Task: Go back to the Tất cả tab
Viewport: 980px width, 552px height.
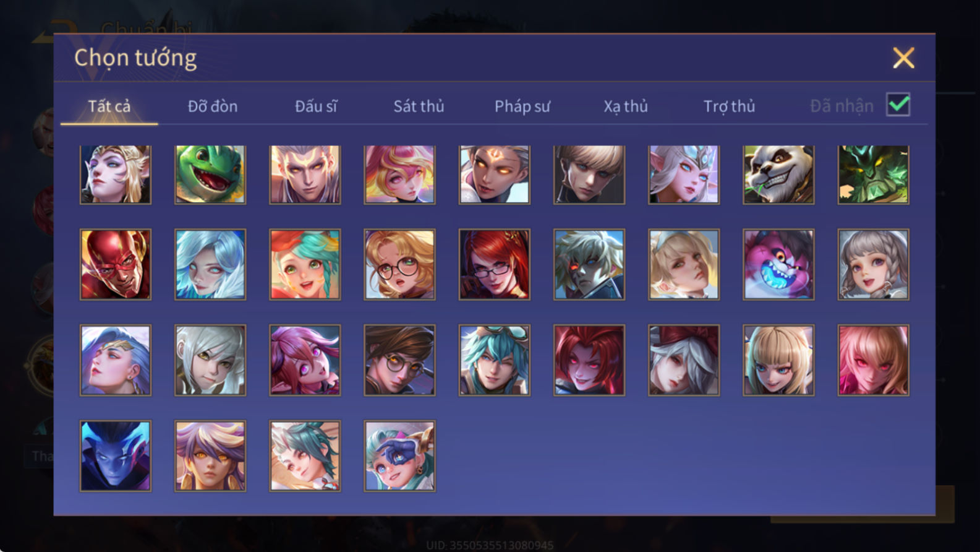Action: pyautogui.click(x=109, y=106)
